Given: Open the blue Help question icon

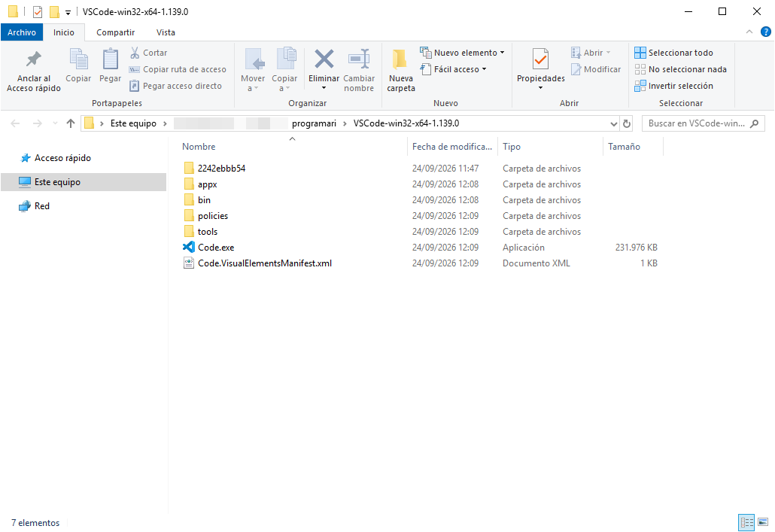Looking at the screenshot, I should [x=766, y=32].
